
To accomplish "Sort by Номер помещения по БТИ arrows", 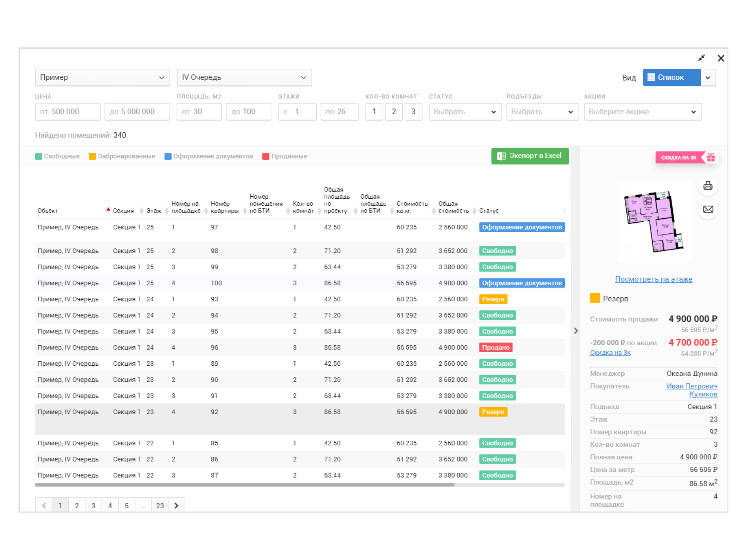I will click(288, 211).
